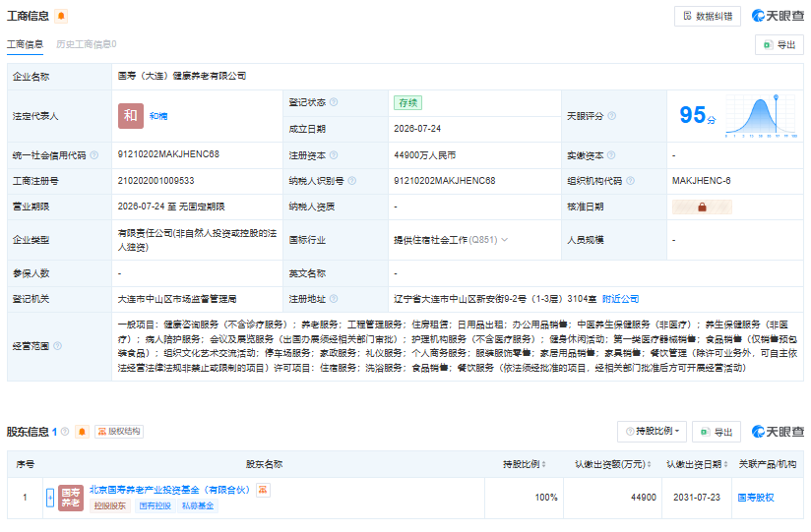The width and height of the screenshot is (811, 532).
Task: Click the 2031-07-23 subscription date cell
Action: 697,498
